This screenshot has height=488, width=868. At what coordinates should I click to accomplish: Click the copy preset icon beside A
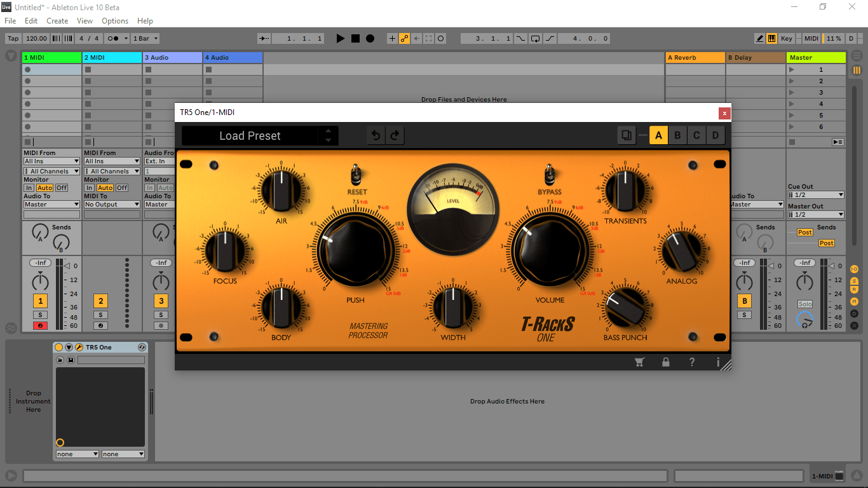click(627, 135)
